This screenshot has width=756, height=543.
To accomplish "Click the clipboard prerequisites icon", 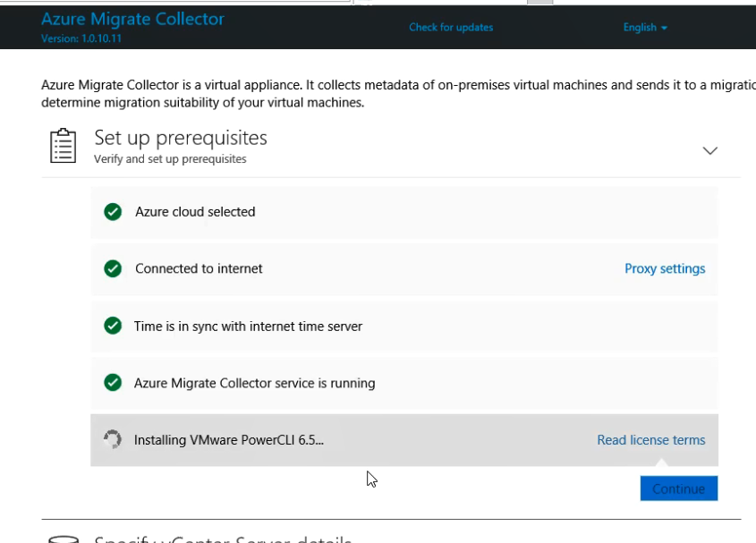I will pyautogui.click(x=64, y=146).
